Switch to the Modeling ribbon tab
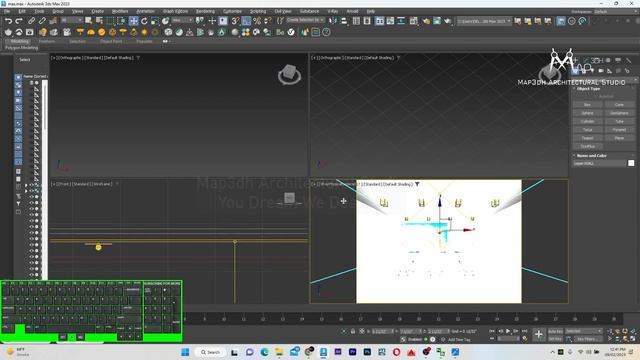This screenshot has width=640, height=360. (20, 41)
